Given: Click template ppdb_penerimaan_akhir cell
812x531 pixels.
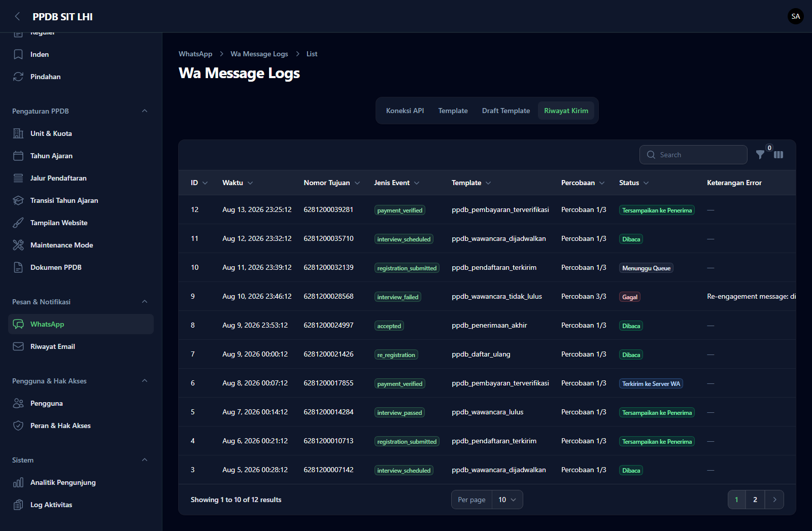Looking at the screenshot, I should tap(489, 325).
